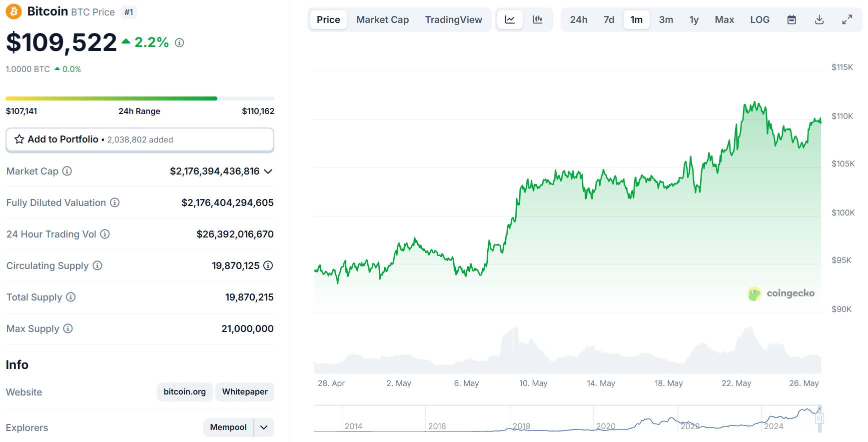
Task: Switch to the candlestick chart icon
Action: [x=538, y=19]
